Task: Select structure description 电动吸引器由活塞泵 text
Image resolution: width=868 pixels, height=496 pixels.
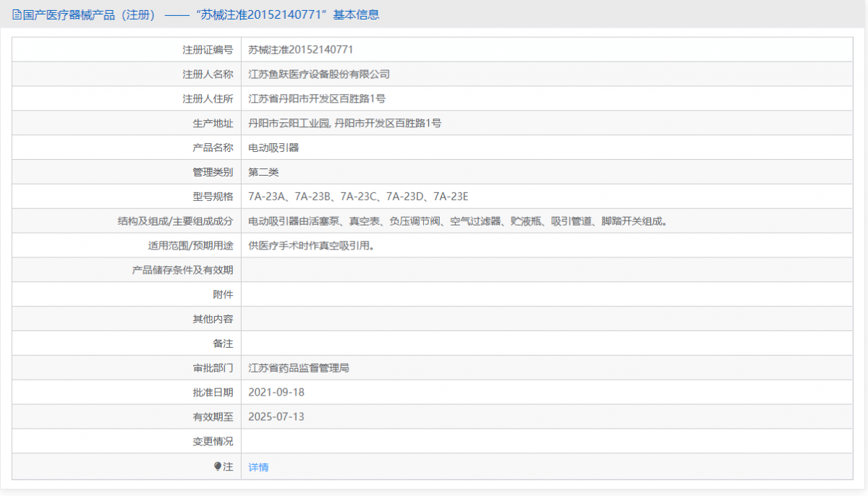Action: [294, 221]
